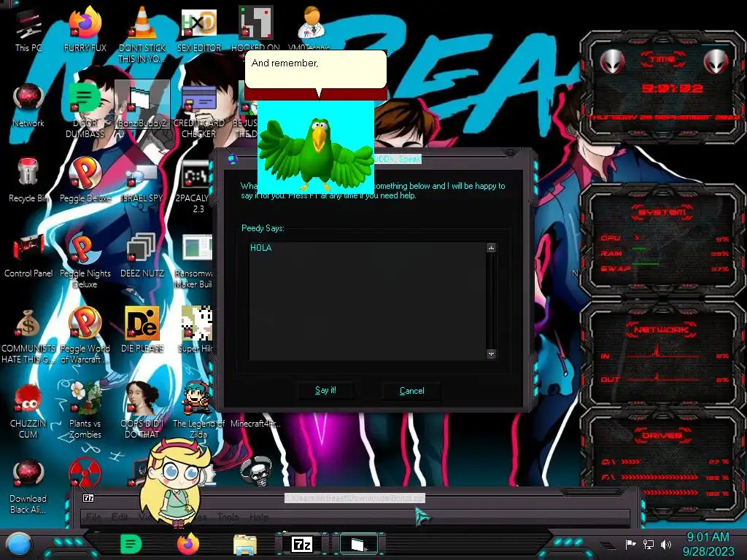747x560 pixels.
Task: Click Peedy's 'And remember,' speech balloon
Action: coord(315,69)
